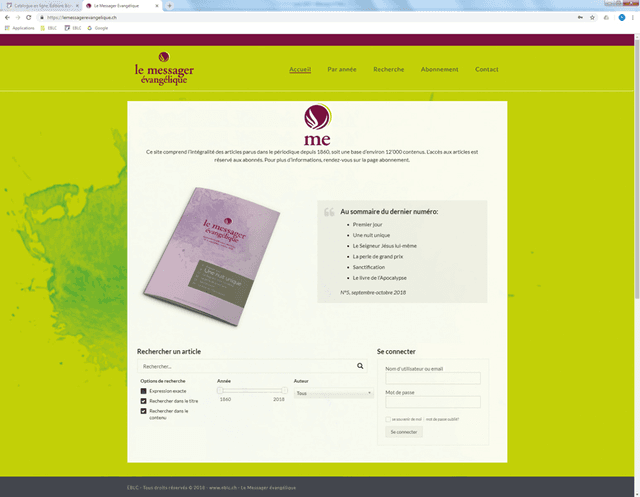Open the Chrome three-dot menu
Screen dimensions: 640x497
coord(633,18)
